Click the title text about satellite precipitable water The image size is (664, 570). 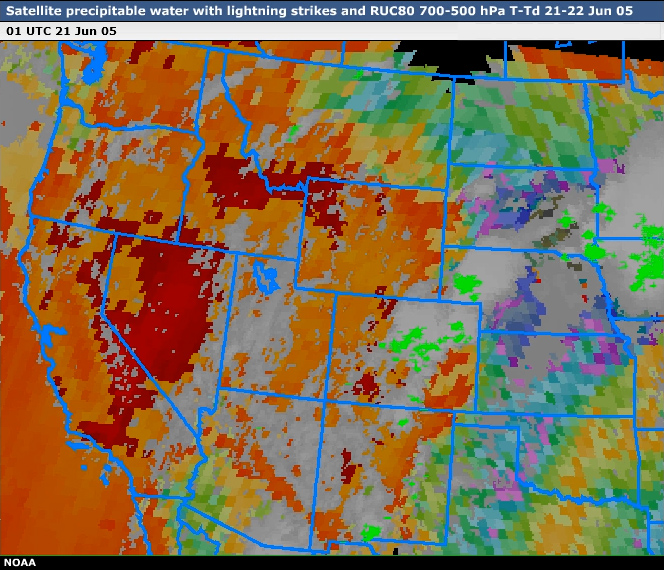coord(319,11)
